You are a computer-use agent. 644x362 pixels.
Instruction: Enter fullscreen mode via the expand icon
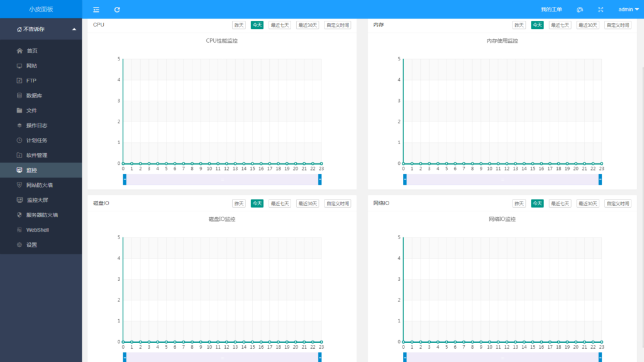pos(601,9)
